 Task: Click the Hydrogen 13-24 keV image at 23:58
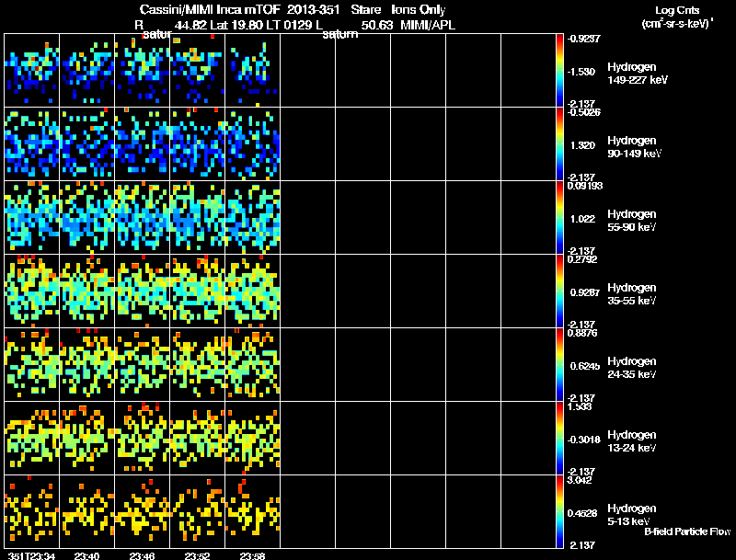(x=252, y=439)
